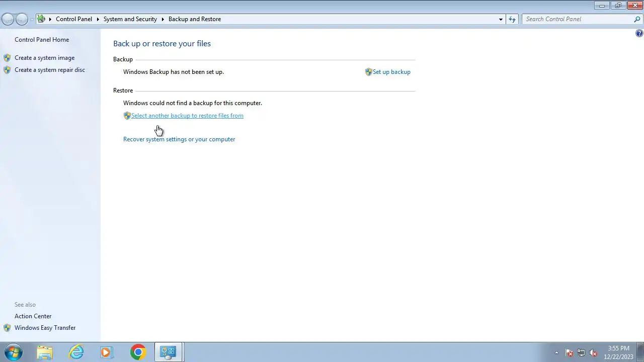Click the muted volume tray icon
This screenshot has width=644, height=362.
[x=593, y=352]
